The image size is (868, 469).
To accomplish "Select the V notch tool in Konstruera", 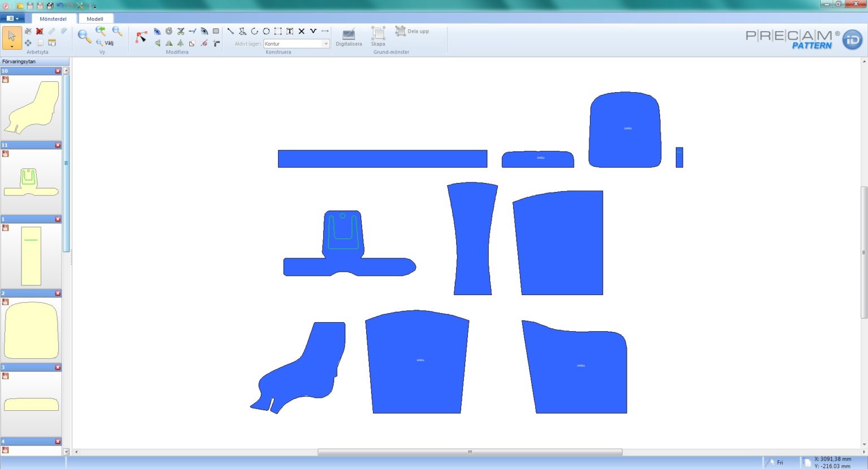I will point(313,31).
